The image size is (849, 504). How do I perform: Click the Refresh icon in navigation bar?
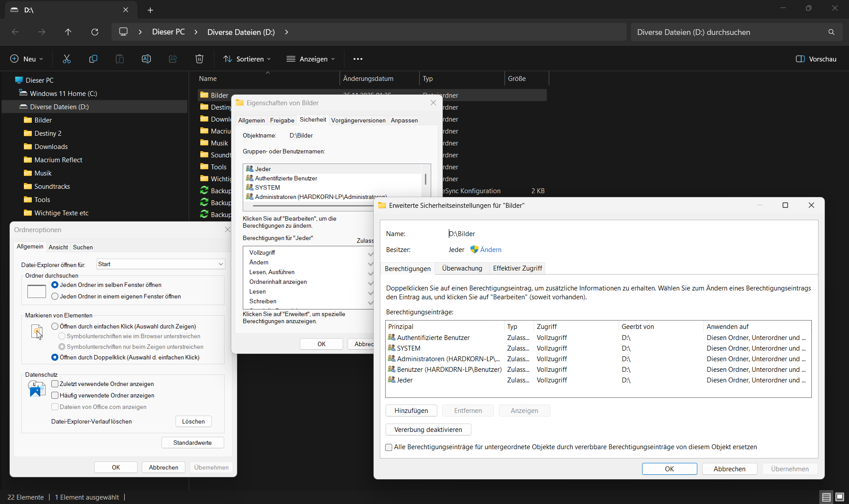click(95, 32)
